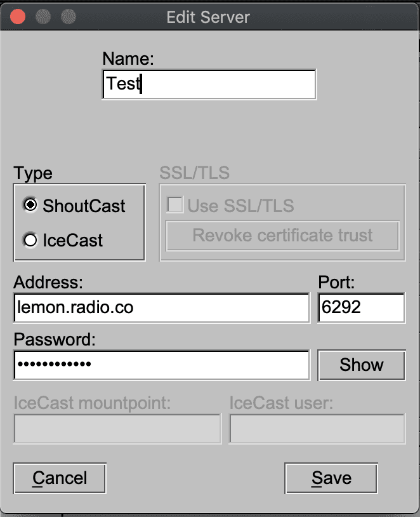Click the Edit Server title bar
This screenshot has width=420, height=517.
point(209,17)
